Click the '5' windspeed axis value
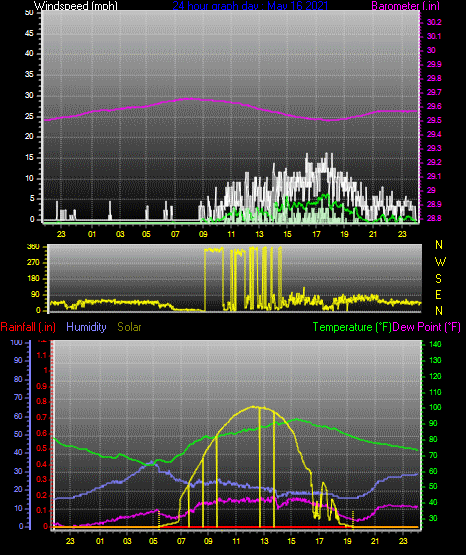Image resolution: width=466 pixels, height=555 pixels. [x=32, y=199]
